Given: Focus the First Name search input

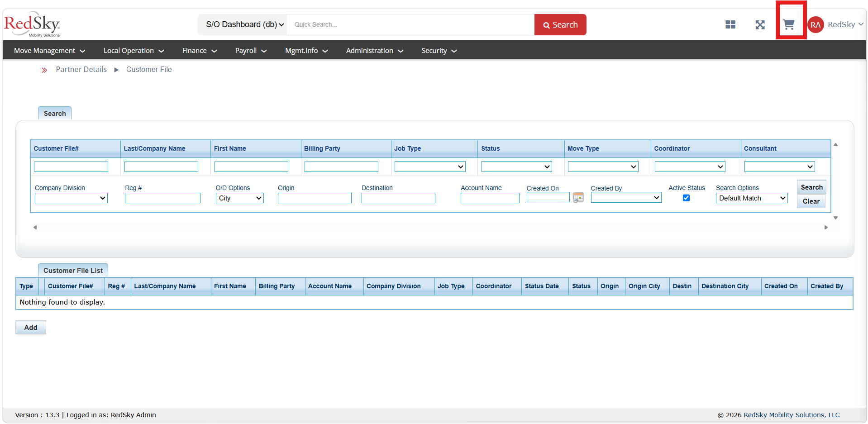Looking at the screenshot, I should point(251,167).
